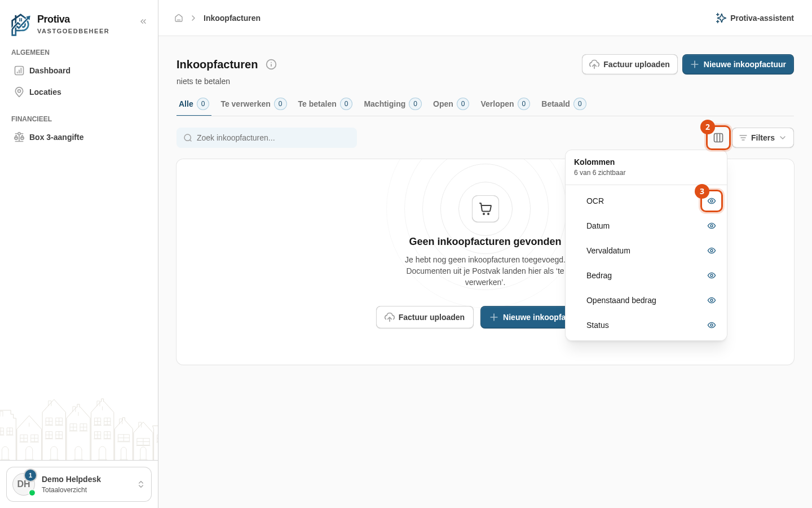Switch to Te verwerken tab
Viewport: 812px width, 508px height.
pyautogui.click(x=254, y=104)
